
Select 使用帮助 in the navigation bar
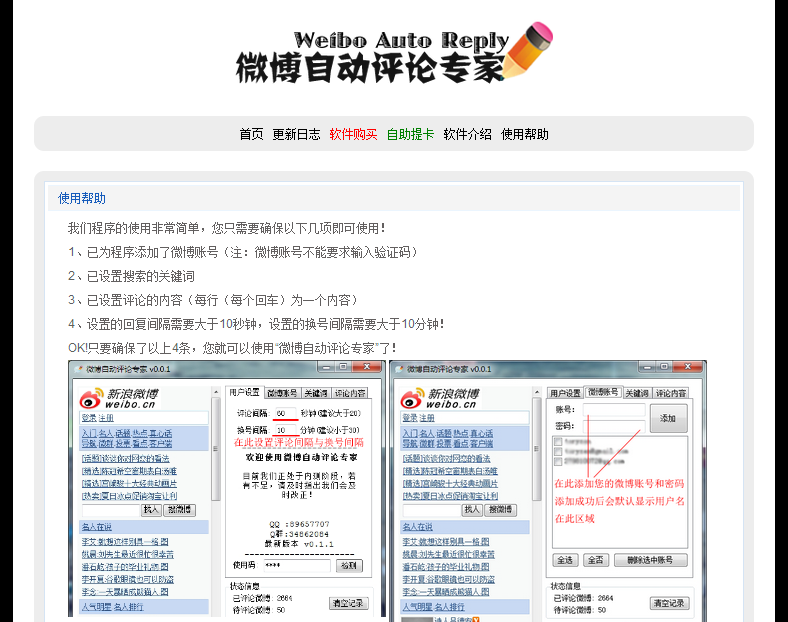click(525, 134)
